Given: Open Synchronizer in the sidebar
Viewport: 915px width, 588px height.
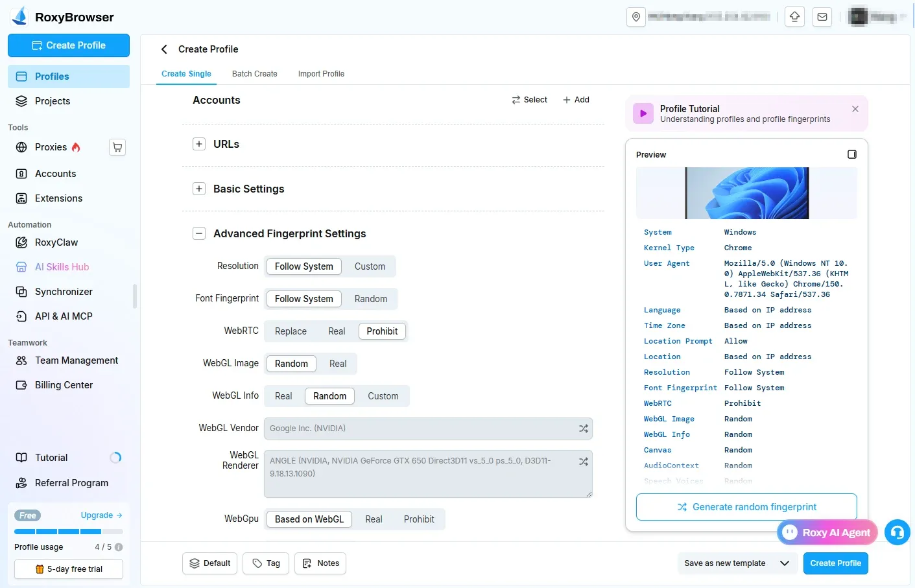Looking at the screenshot, I should coord(69,292).
